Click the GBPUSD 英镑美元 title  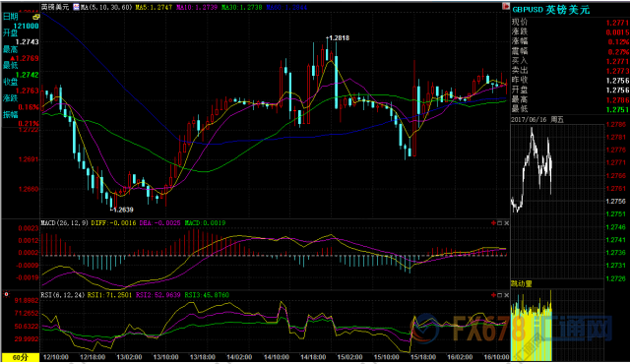click(x=551, y=10)
